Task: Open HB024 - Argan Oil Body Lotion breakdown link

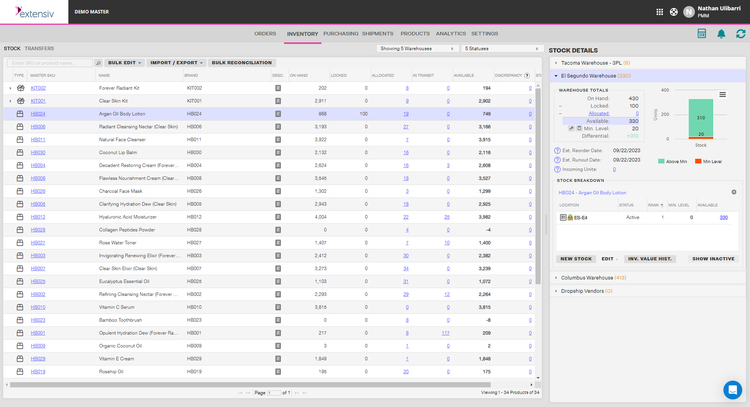Action: pos(592,193)
